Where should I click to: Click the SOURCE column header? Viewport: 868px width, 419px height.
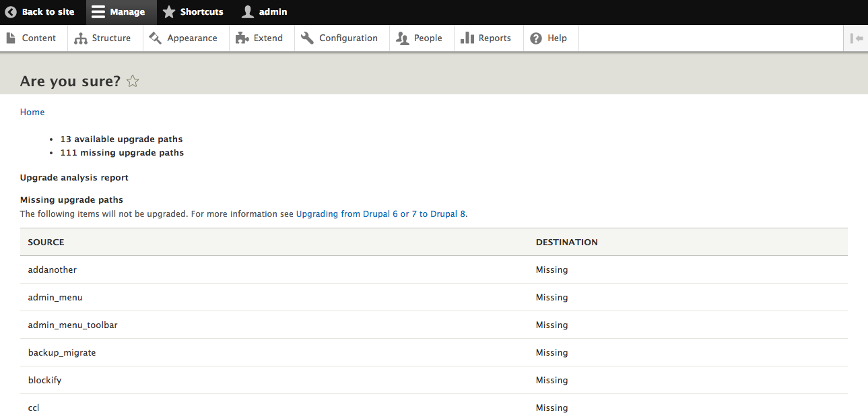tap(46, 242)
